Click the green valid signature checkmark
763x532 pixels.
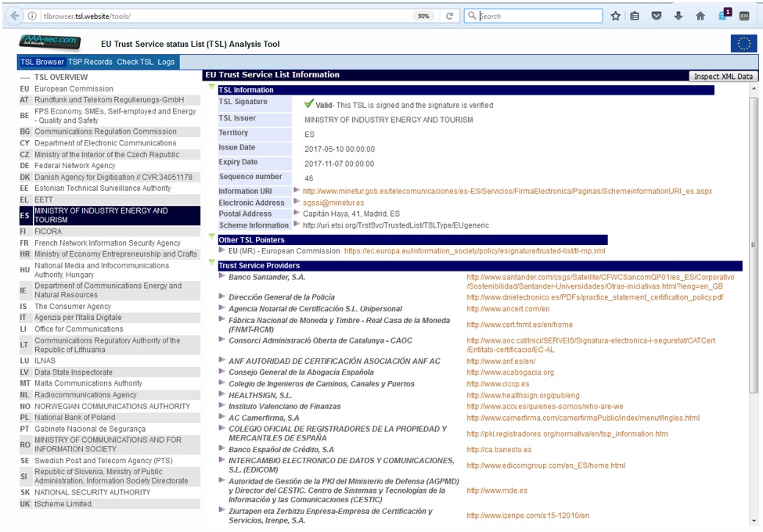pyautogui.click(x=309, y=103)
